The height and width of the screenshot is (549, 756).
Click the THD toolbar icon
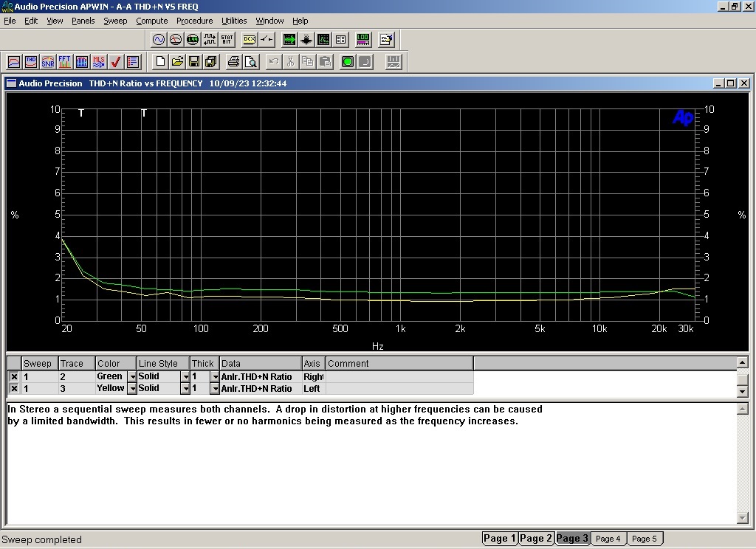point(31,62)
